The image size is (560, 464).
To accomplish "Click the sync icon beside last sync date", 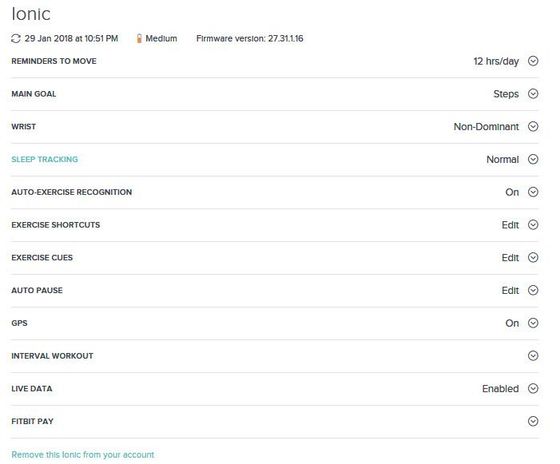I will 16,39.
